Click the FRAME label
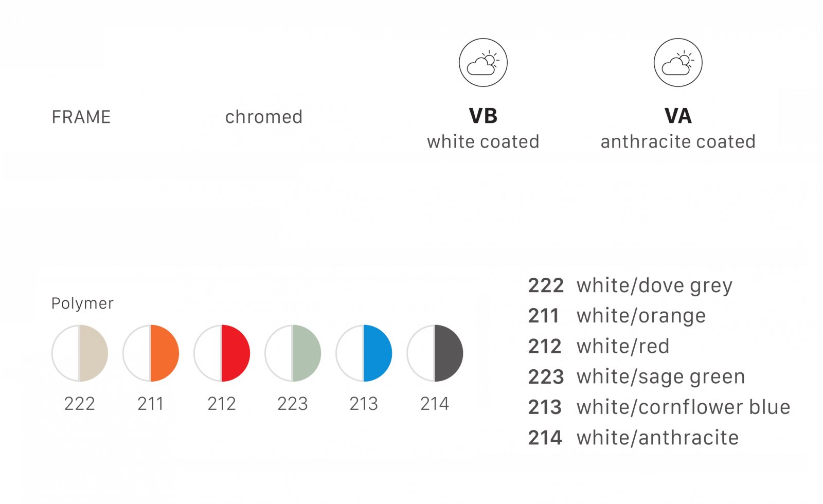 click(x=81, y=117)
